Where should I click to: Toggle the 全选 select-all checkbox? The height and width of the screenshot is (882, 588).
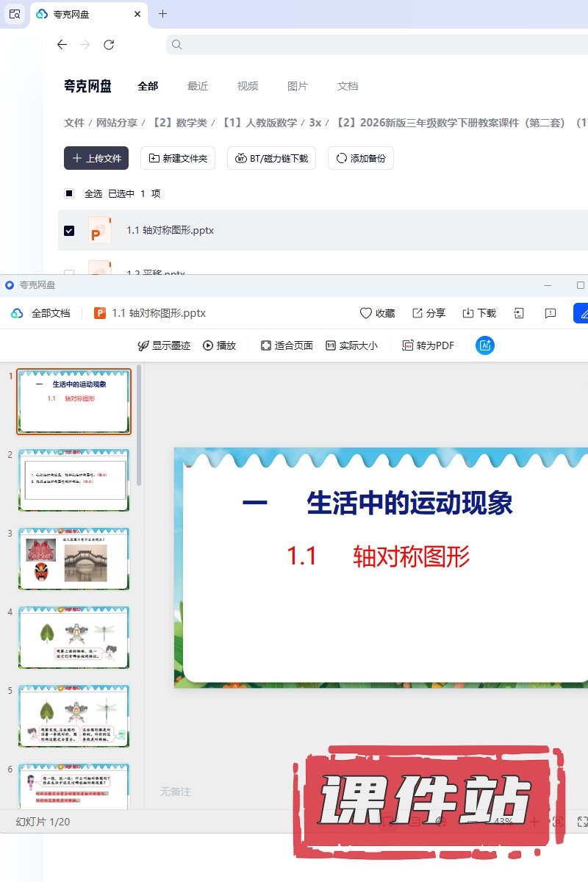pyautogui.click(x=69, y=193)
